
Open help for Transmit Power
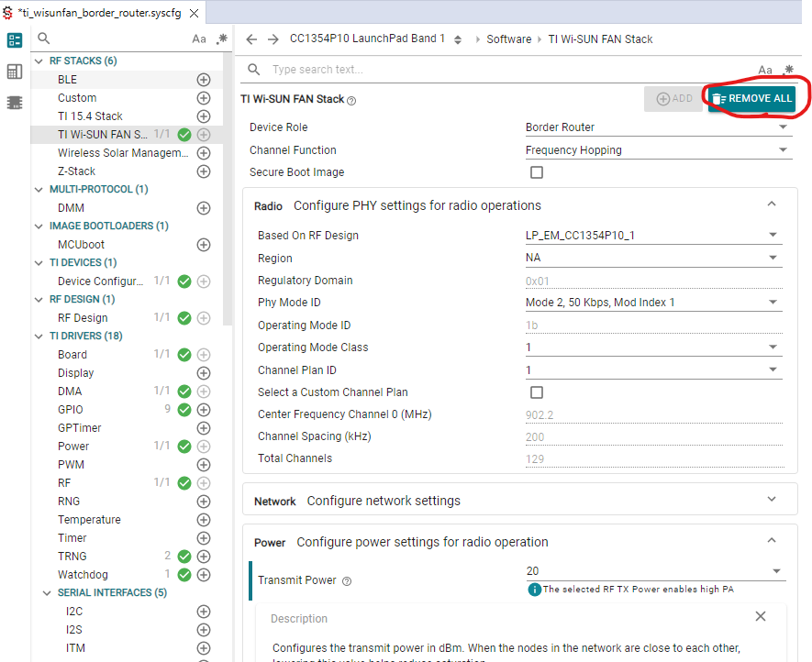pyautogui.click(x=347, y=581)
